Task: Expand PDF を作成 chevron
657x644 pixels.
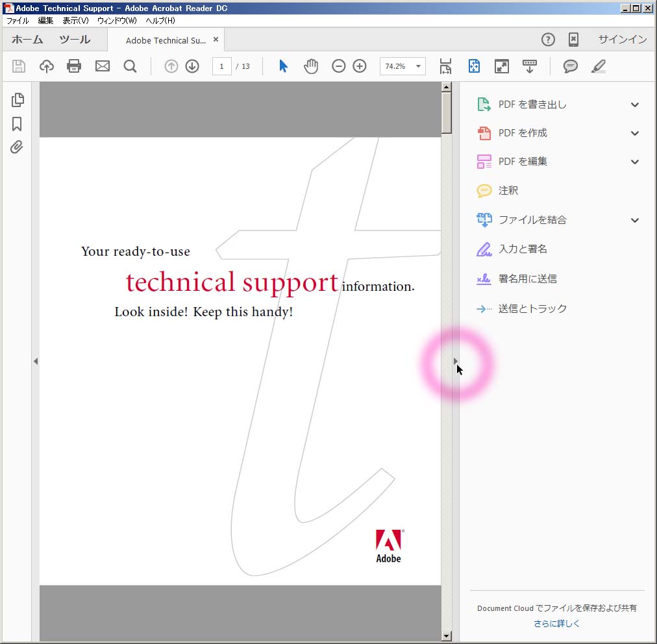Action: point(635,133)
